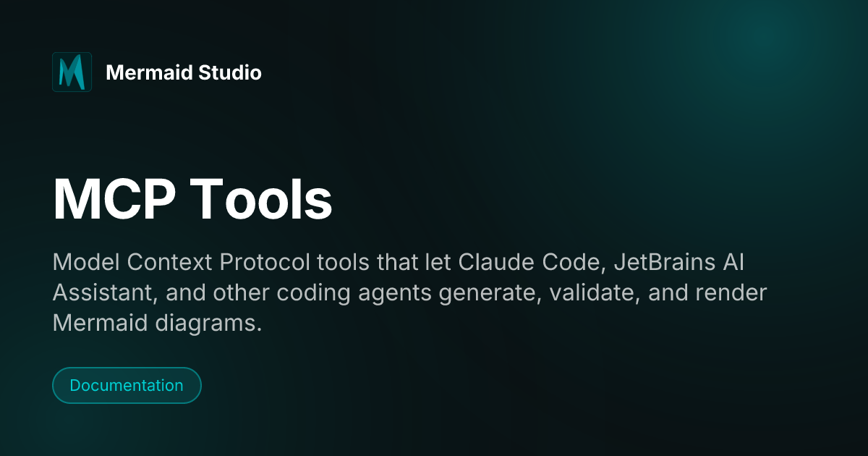Click the description paragraph starting "Model Context Protocol tools"
The image size is (868, 456).
[x=409, y=293]
